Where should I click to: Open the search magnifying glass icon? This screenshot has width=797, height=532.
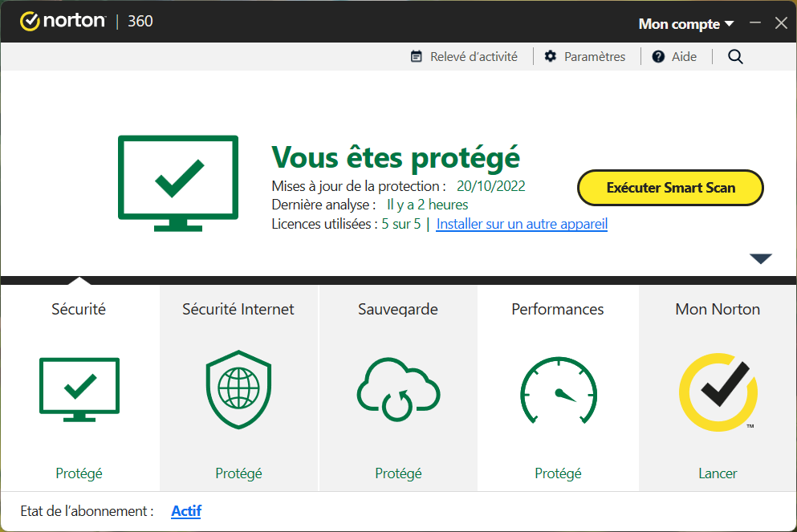[x=735, y=56]
